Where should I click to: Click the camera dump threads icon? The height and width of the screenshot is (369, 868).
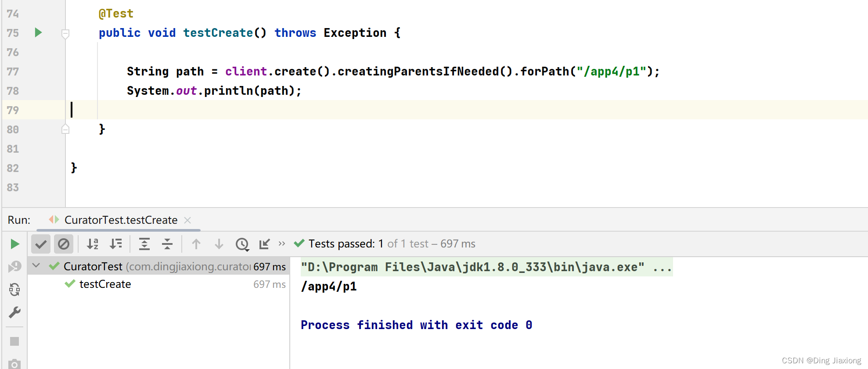pos(14,364)
